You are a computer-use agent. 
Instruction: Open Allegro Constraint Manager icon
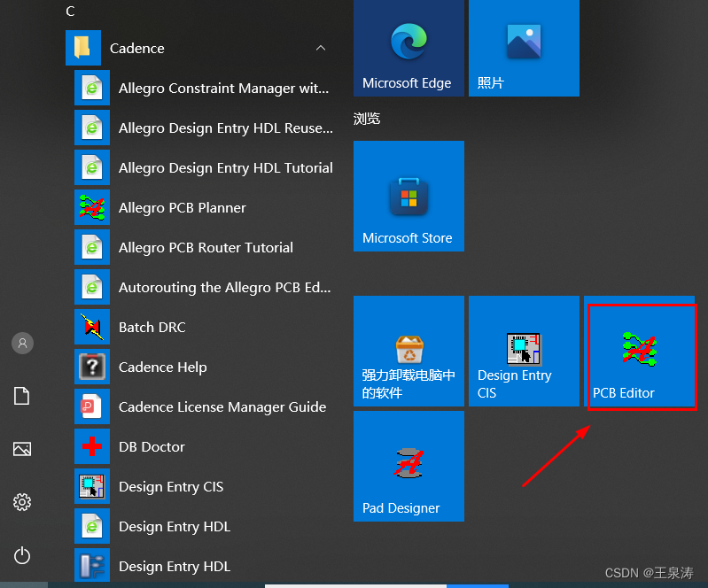click(x=92, y=88)
